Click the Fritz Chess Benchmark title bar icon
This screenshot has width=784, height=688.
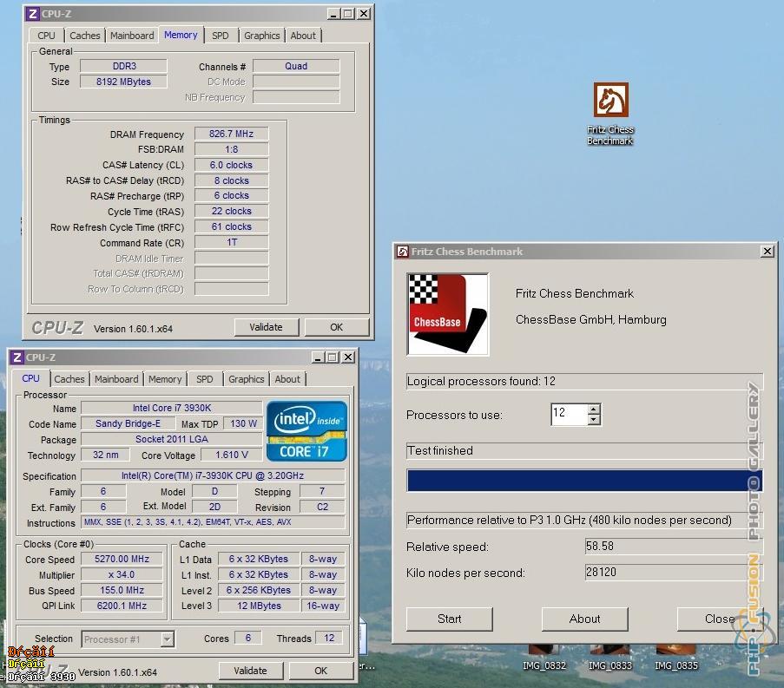pyautogui.click(x=403, y=252)
